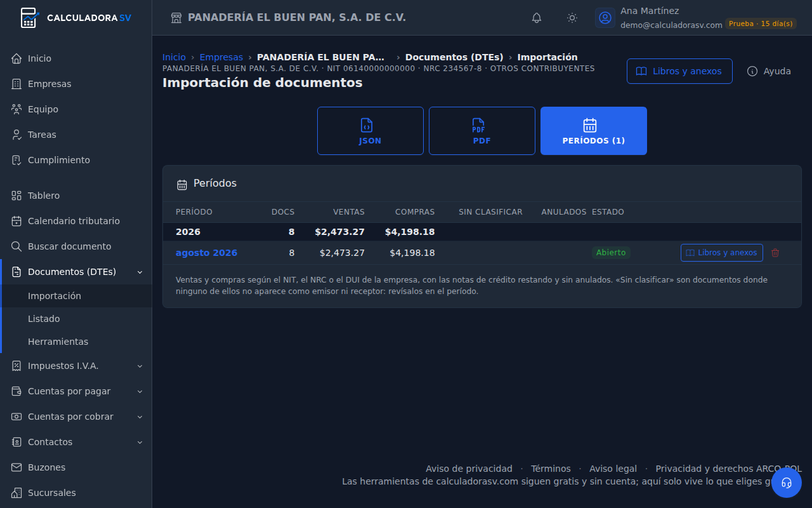Open the Importación submenu item

tap(76, 296)
